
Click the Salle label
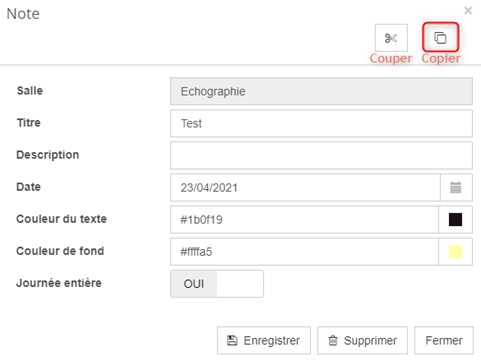click(30, 91)
